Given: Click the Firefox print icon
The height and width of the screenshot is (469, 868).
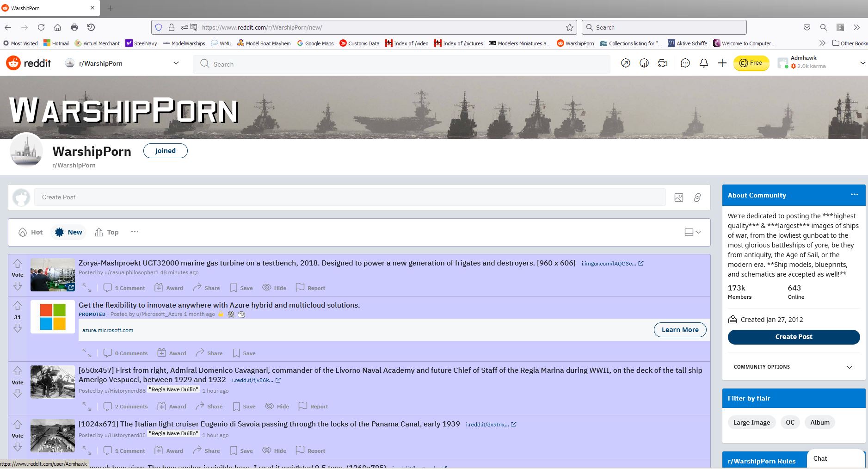Looking at the screenshot, I should (74, 27).
